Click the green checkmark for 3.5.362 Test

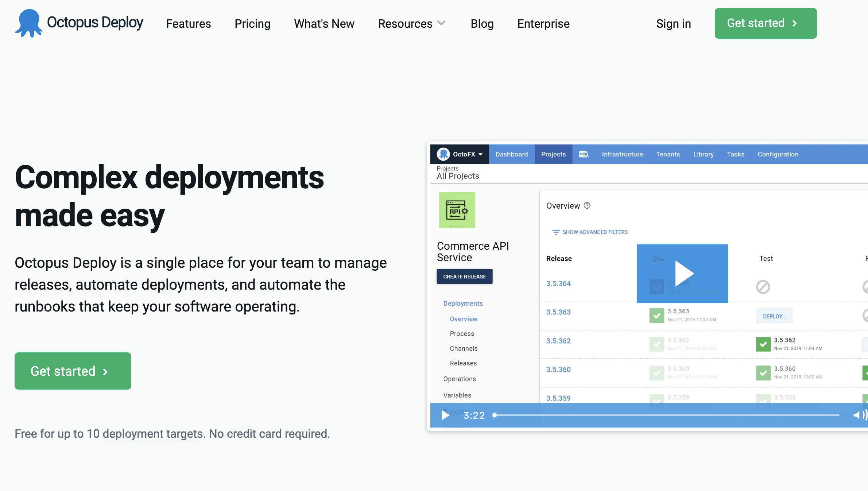[x=763, y=344]
